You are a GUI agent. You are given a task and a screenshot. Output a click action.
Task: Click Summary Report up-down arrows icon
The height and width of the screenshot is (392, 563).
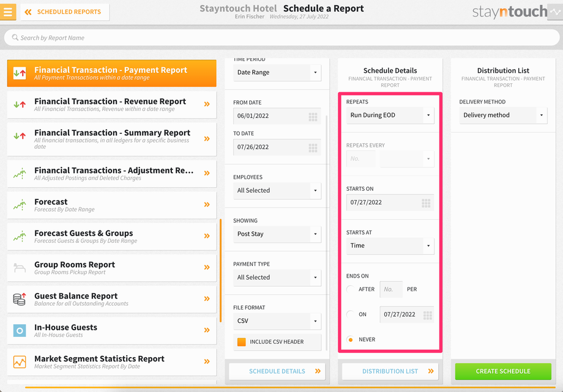(x=20, y=136)
